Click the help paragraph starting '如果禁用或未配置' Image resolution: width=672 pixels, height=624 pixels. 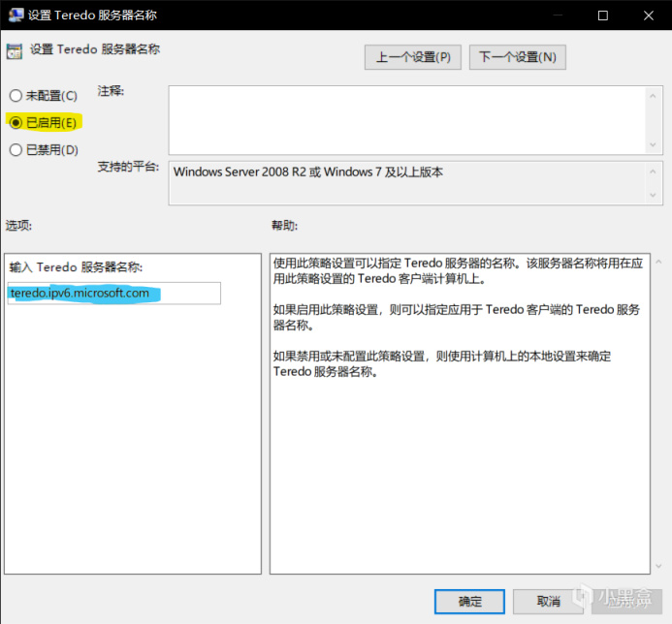click(x=442, y=363)
